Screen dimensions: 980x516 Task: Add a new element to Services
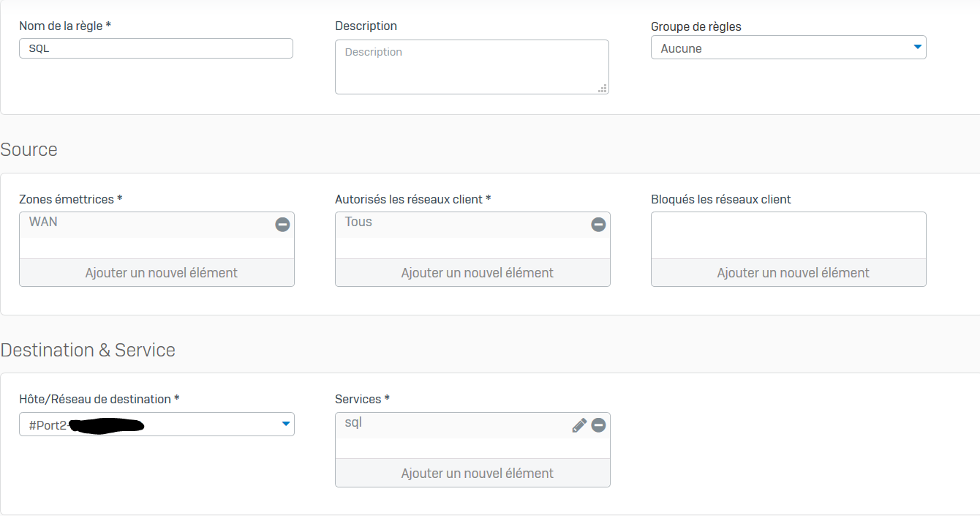pyautogui.click(x=472, y=474)
